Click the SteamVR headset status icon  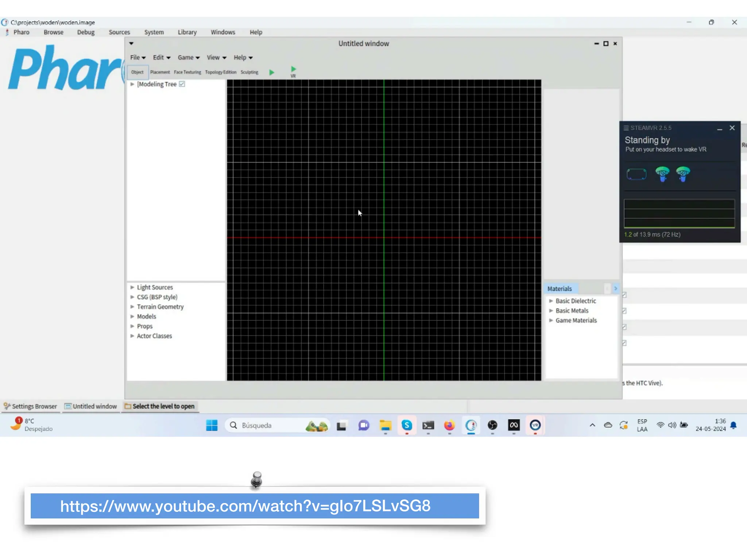[636, 174]
